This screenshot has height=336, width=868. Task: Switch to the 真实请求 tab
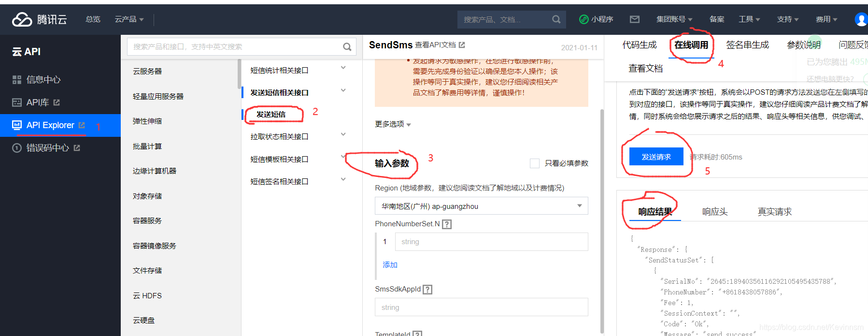point(775,212)
